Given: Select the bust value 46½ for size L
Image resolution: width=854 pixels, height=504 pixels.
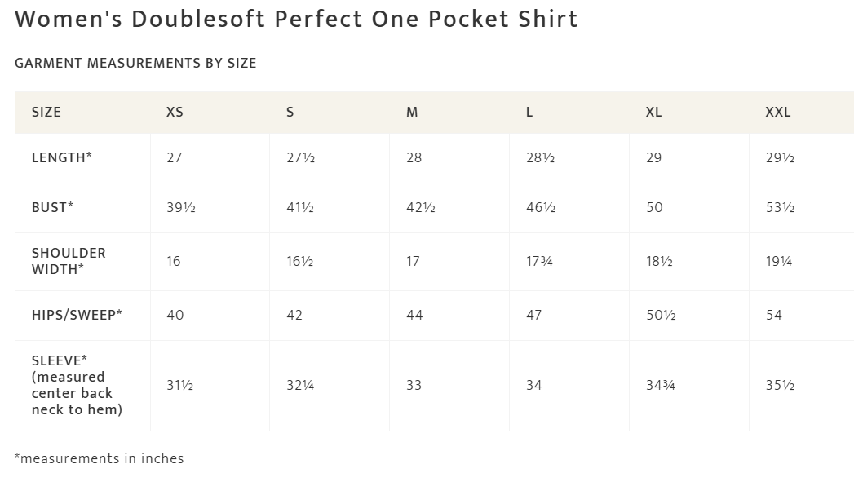Looking at the screenshot, I should 541,207.
